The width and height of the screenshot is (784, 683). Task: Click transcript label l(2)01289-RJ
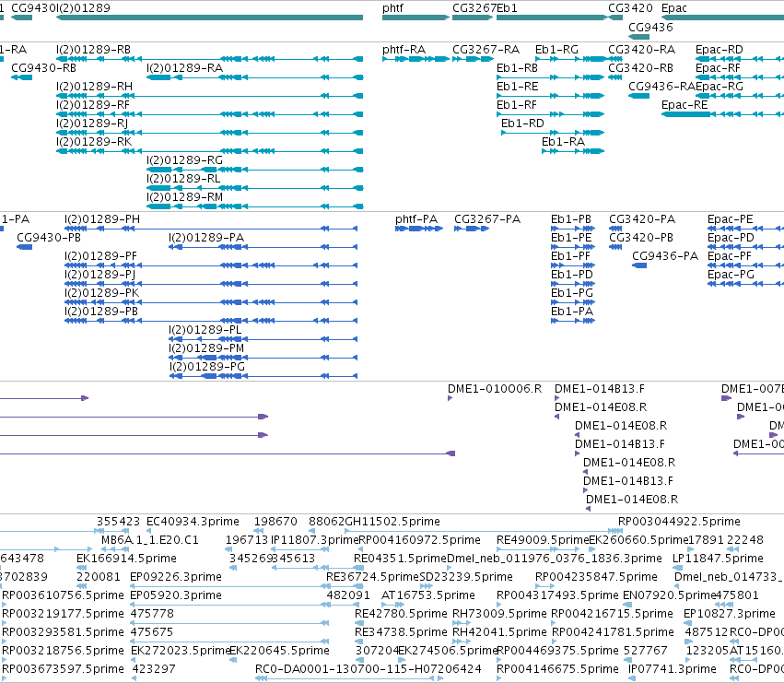(x=92, y=124)
